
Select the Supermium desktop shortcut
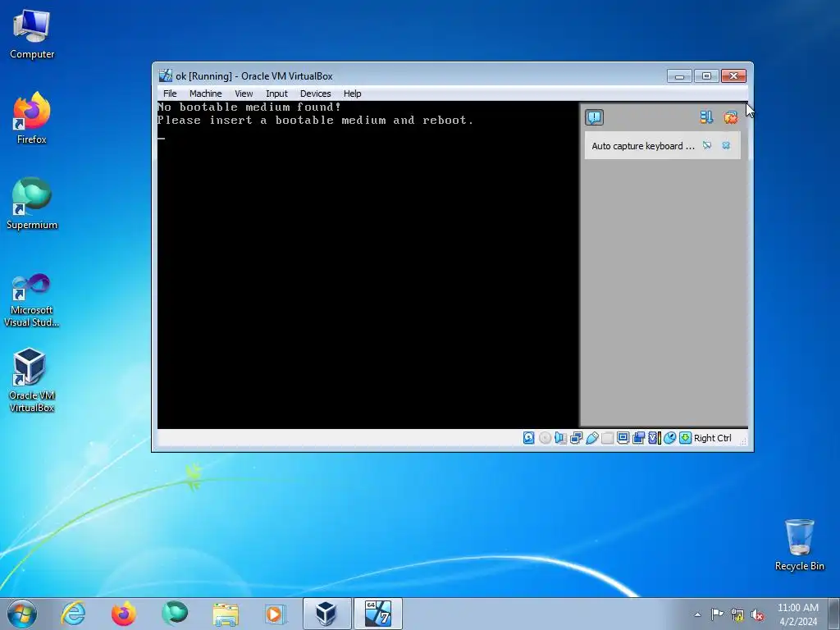[x=32, y=203]
